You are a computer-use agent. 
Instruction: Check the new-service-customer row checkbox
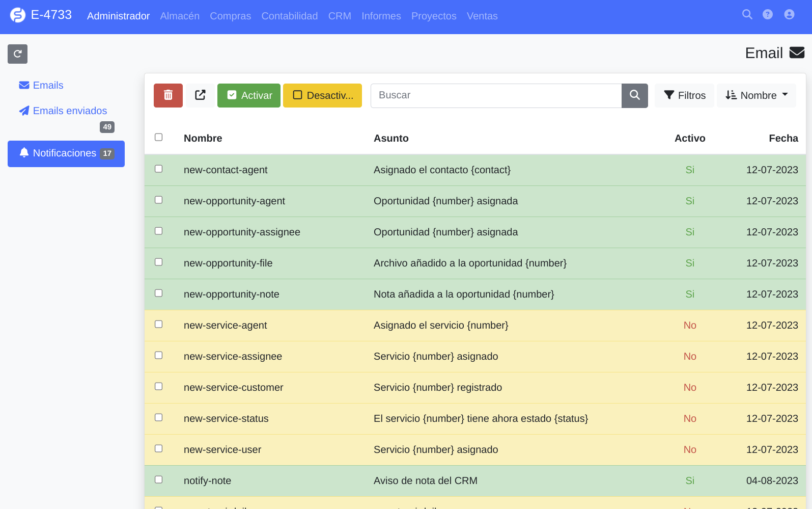[159, 386]
